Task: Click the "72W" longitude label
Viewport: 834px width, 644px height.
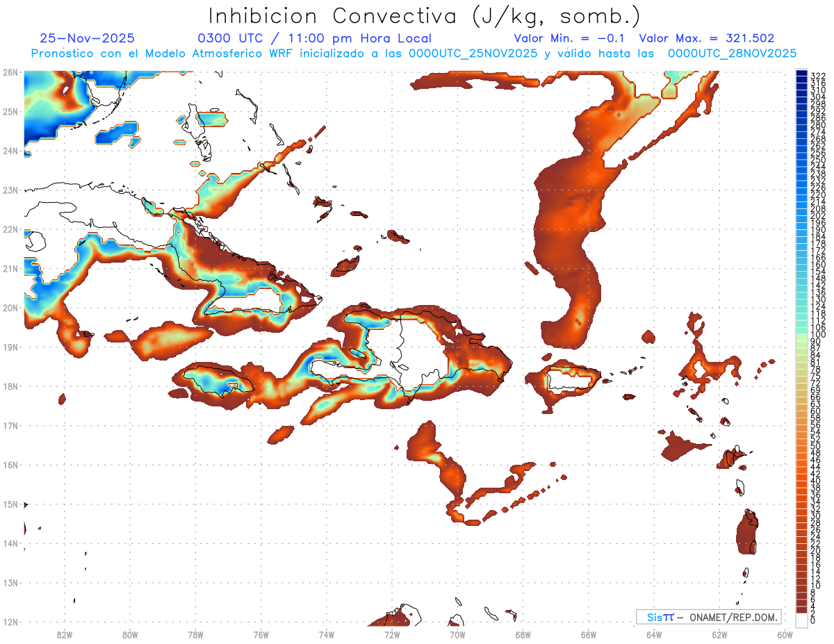Action: 392,634
